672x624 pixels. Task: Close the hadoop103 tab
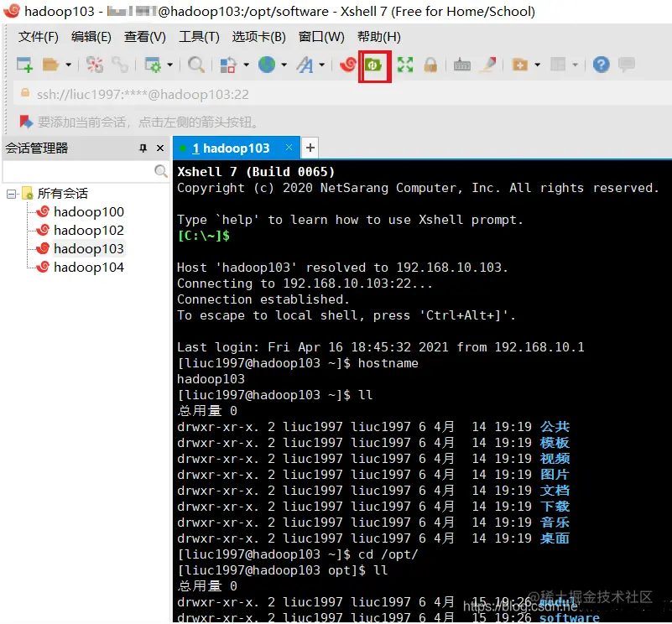(289, 148)
